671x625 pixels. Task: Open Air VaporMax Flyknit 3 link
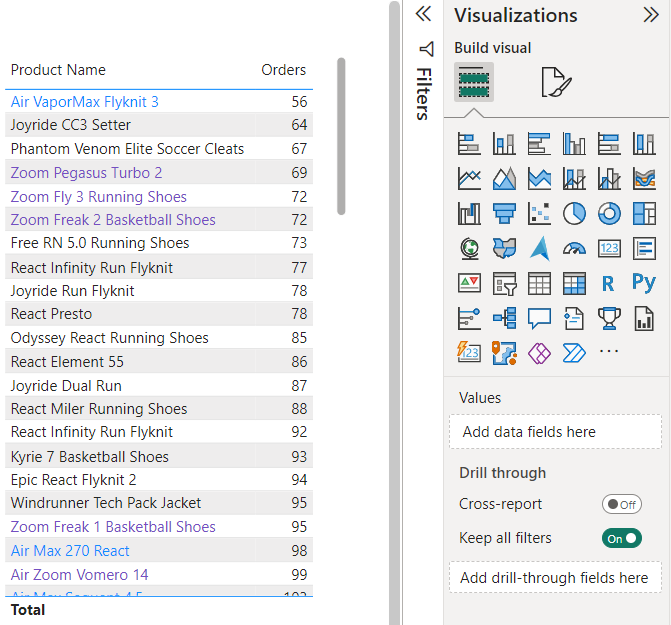click(x=85, y=102)
